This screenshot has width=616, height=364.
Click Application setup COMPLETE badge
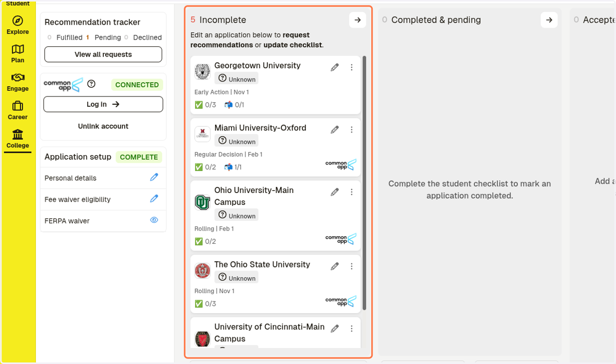tap(139, 157)
